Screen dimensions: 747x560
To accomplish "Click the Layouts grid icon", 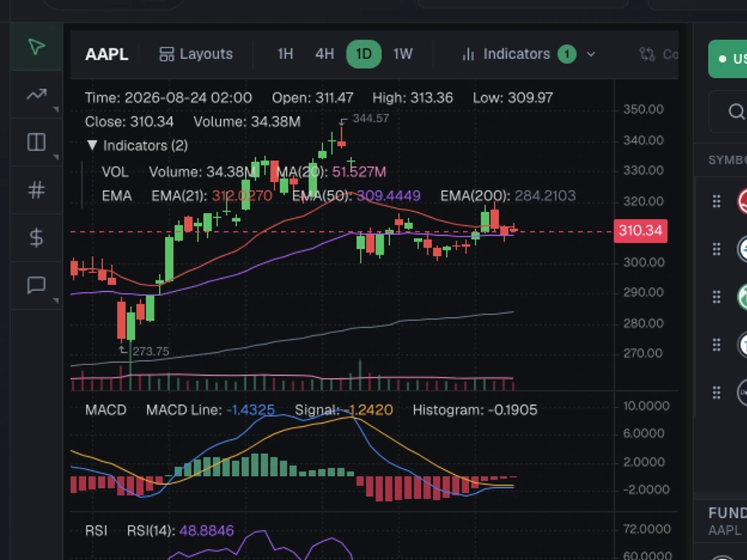I will tap(166, 54).
